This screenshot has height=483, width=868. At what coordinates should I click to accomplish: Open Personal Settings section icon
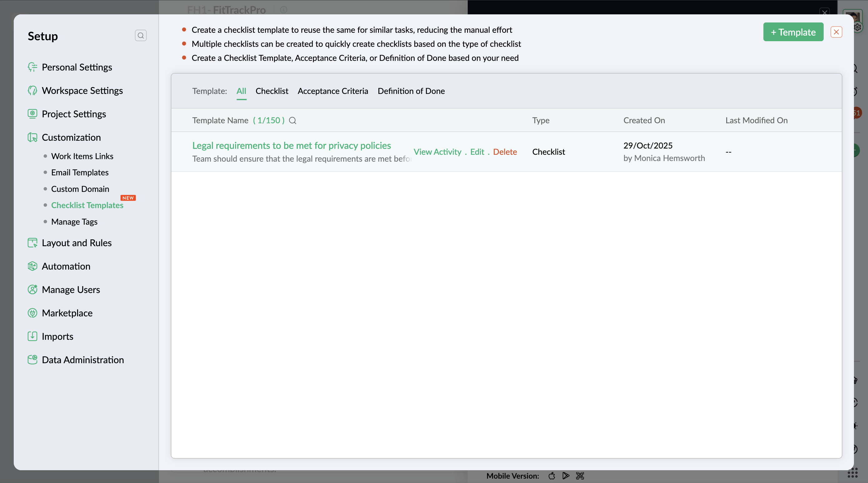32,67
